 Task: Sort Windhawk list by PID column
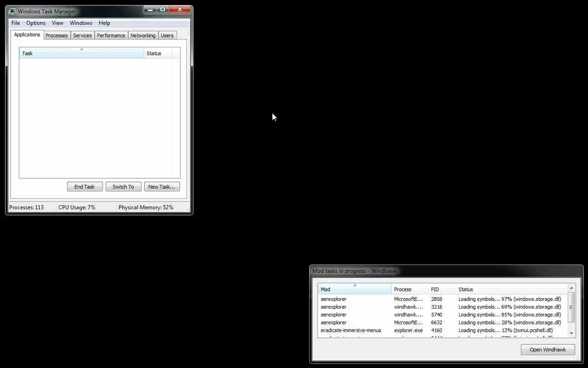pyautogui.click(x=442, y=289)
